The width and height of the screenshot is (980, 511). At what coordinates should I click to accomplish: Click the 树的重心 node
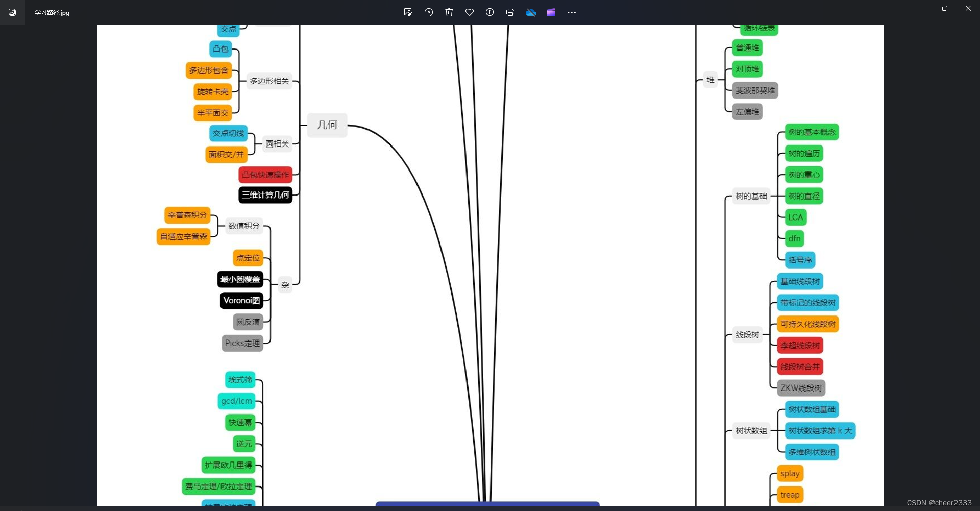804,175
